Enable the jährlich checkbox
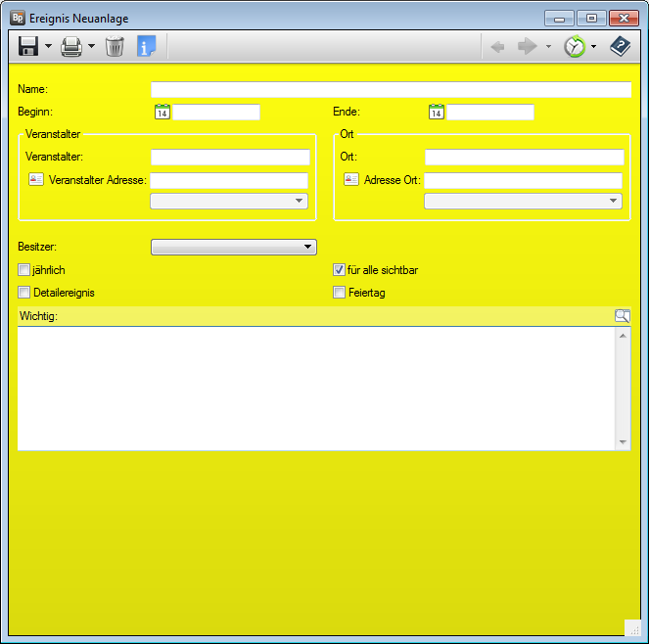This screenshot has height=644, width=649. 24,270
